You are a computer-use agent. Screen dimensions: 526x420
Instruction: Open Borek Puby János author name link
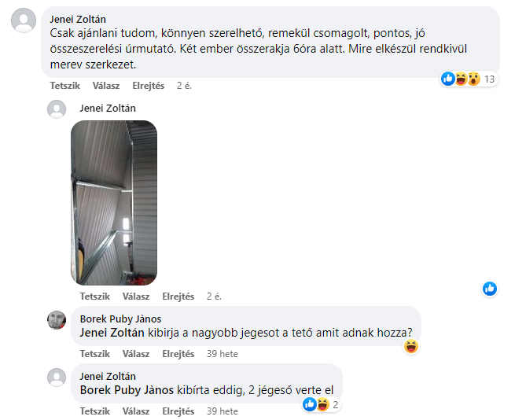120,319
